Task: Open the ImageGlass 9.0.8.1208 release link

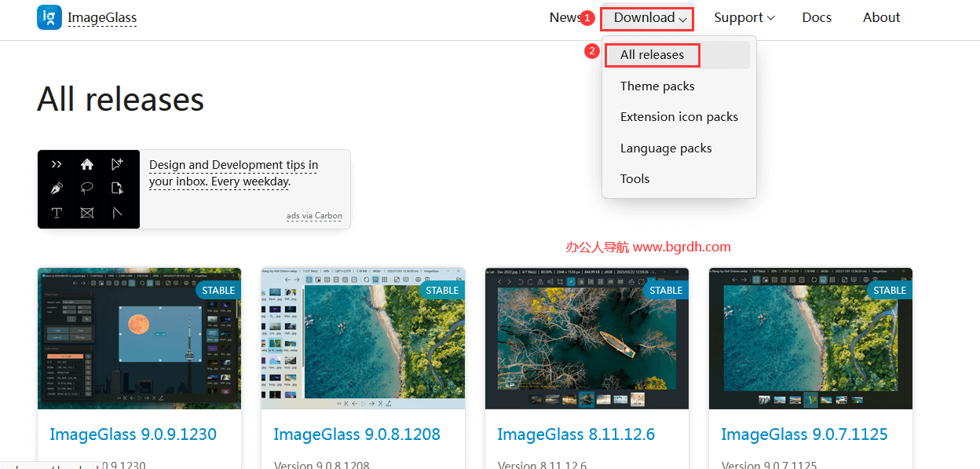Action: tap(357, 434)
